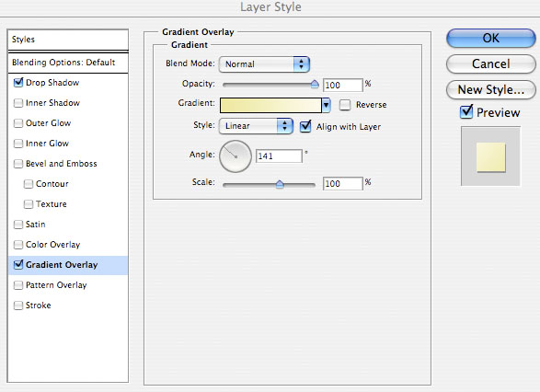The width and height of the screenshot is (540, 392).
Task: Select the Pattern Overlay label
Action: coord(56,285)
